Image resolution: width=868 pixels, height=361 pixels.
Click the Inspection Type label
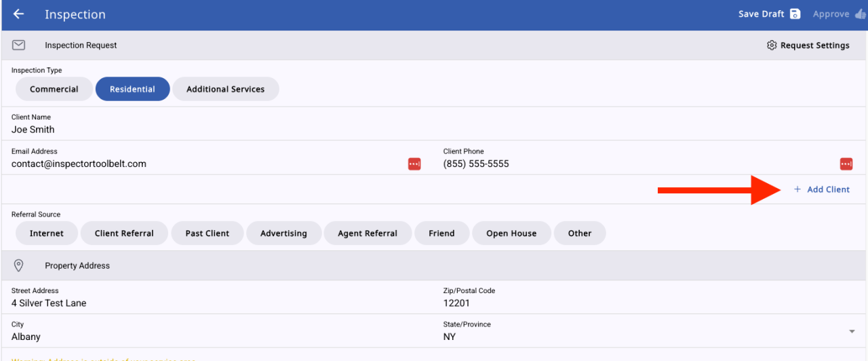click(37, 71)
